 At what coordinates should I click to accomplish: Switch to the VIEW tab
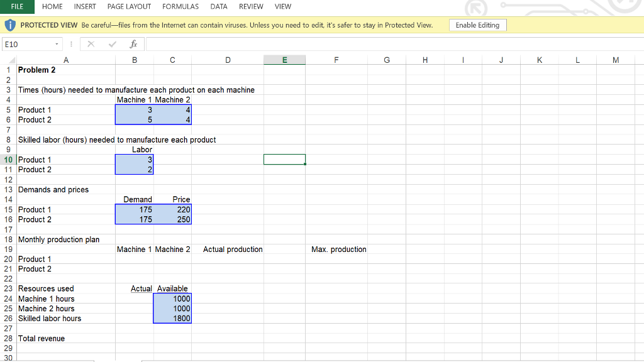282,6
